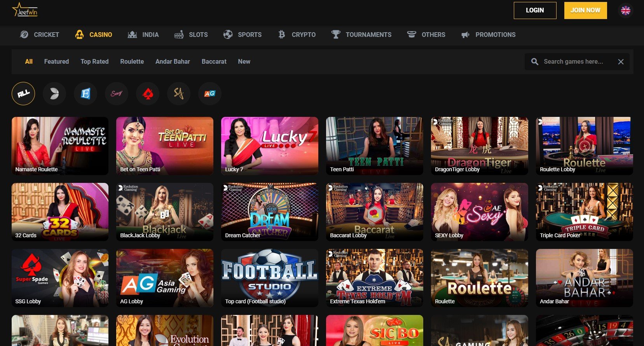Switch to the Top Rated tab
Image resolution: width=644 pixels, height=346 pixels.
tap(94, 61)
